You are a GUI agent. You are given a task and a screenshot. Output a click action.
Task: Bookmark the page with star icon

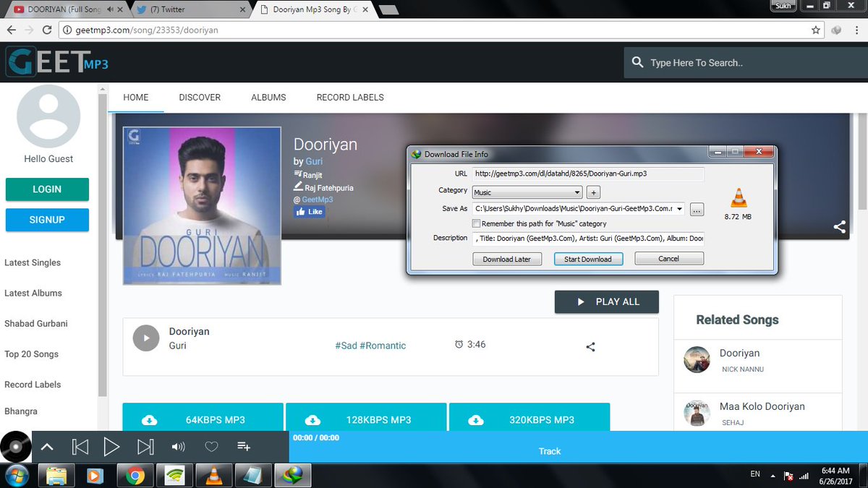[816, 30]
